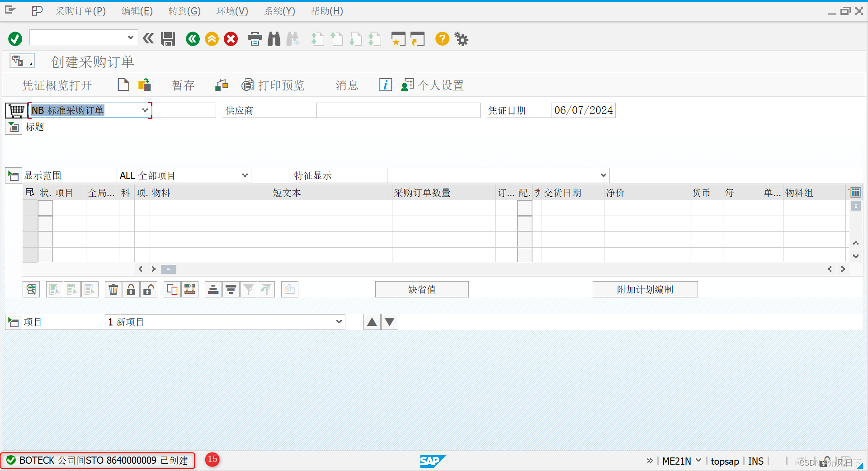The width and height of the screenshot is (868, 471).
Task: Open the Customize Local Layout gear icon
Action: (x=462, y=39)
